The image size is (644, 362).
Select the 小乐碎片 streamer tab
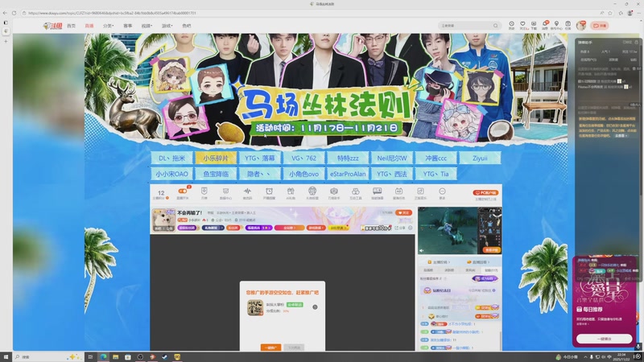coord(216,158)
